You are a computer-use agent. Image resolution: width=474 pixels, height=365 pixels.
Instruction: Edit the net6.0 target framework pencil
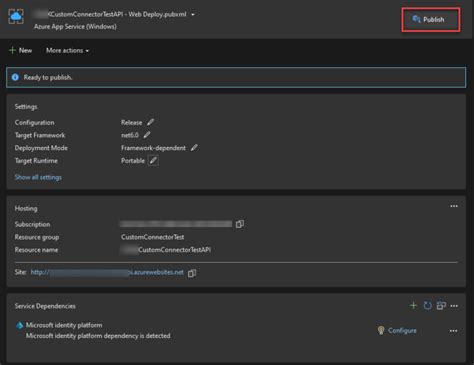147,135
